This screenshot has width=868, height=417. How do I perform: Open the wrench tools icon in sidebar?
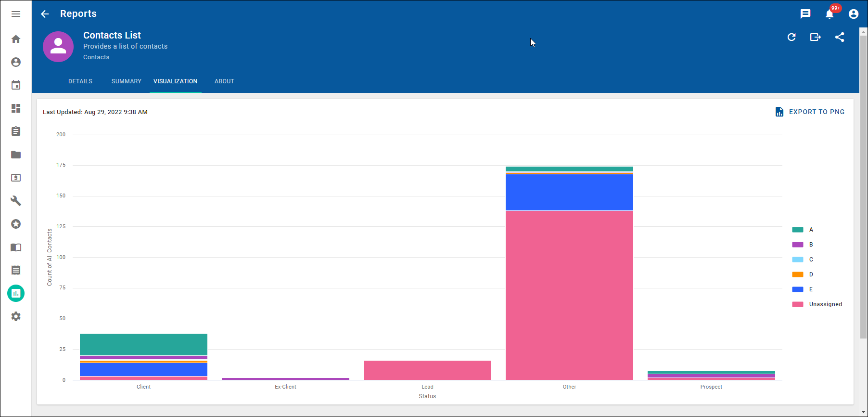click(16, 201)
